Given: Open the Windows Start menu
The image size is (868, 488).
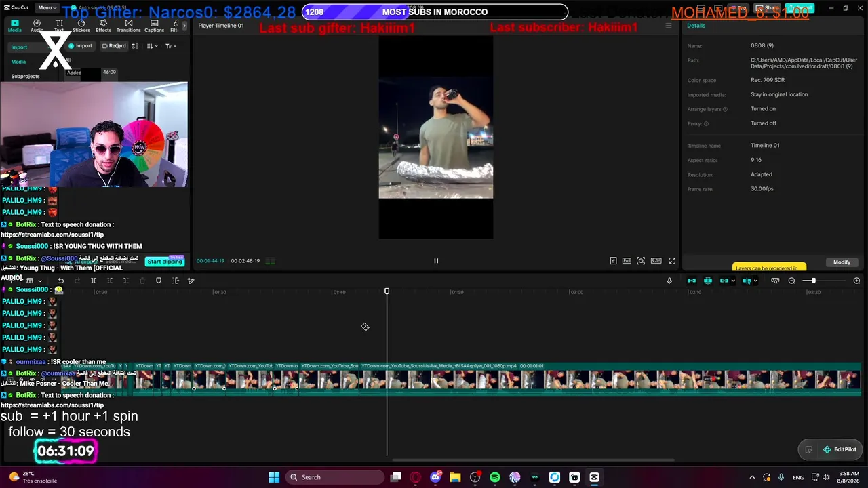Looking at the screenshot, I should (x=274, y=477).
